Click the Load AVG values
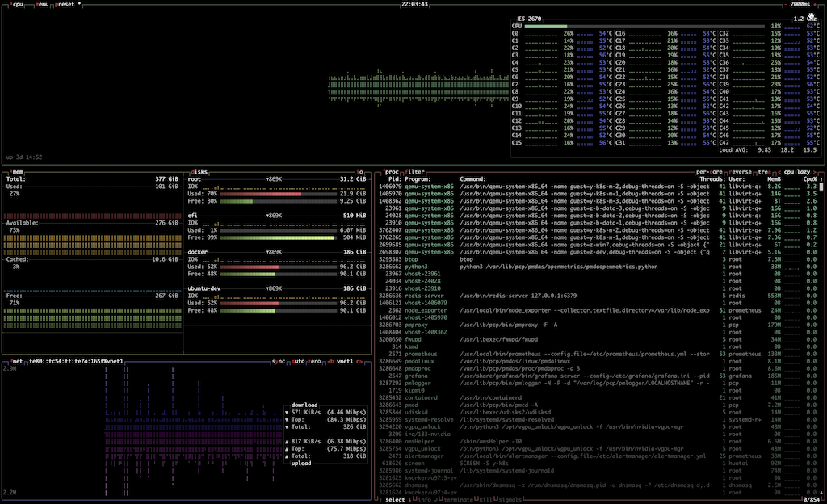Screen dimensions: 827x504 [787, 150]
